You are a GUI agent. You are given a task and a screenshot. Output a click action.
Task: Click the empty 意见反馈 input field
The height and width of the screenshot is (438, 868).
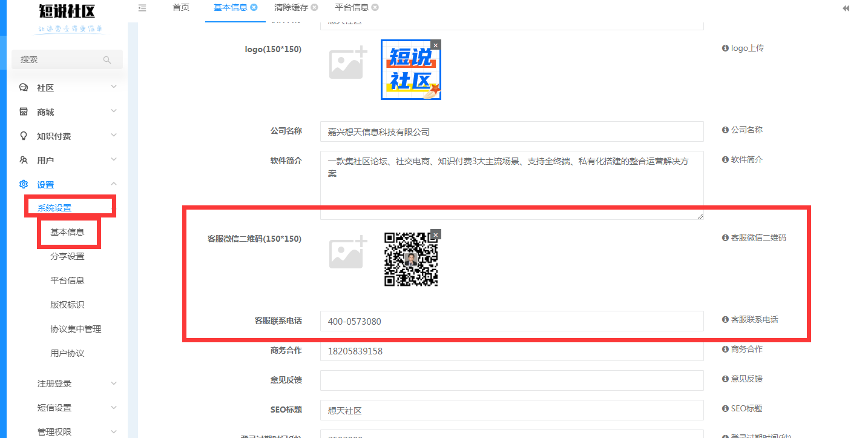click(x=511, y=380)
